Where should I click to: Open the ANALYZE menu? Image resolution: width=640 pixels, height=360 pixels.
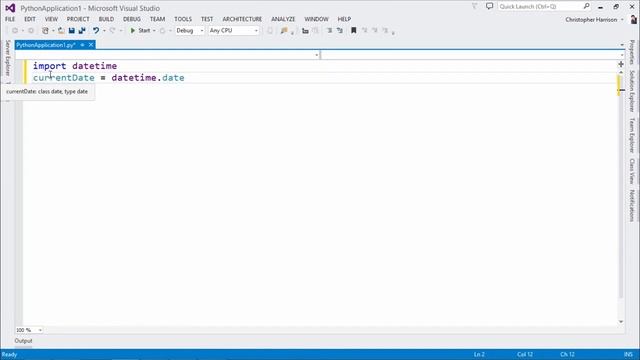coord(283,19)
